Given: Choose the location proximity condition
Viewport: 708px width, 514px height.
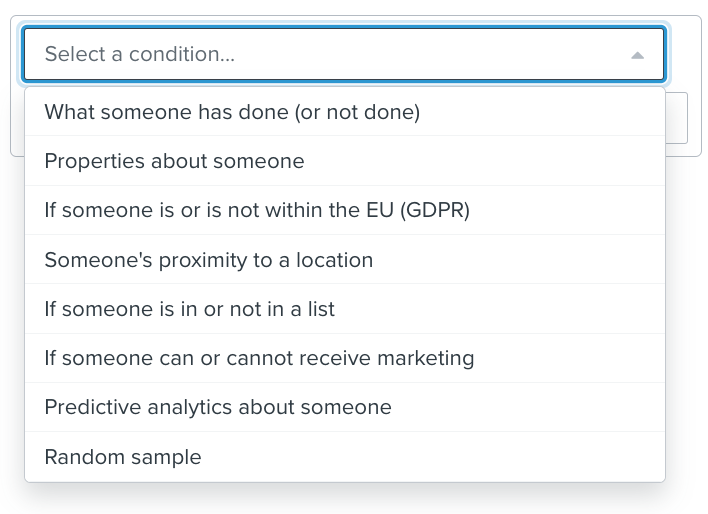Looking at the screenshot, I should (209, 260).
